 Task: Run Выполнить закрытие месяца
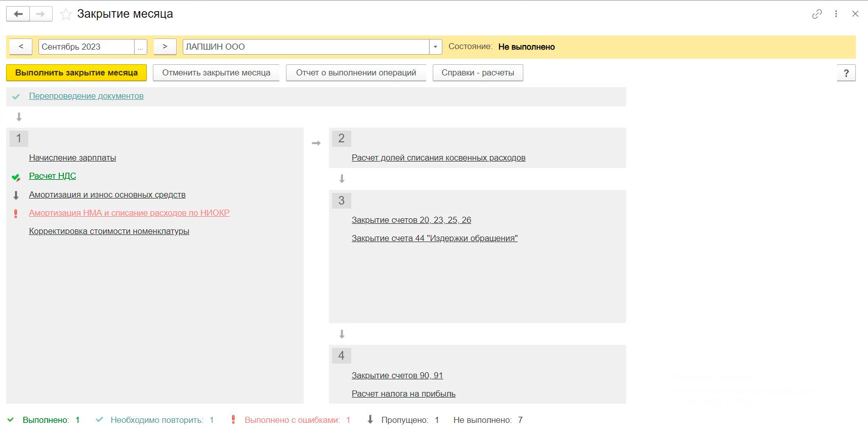(76, 73)
